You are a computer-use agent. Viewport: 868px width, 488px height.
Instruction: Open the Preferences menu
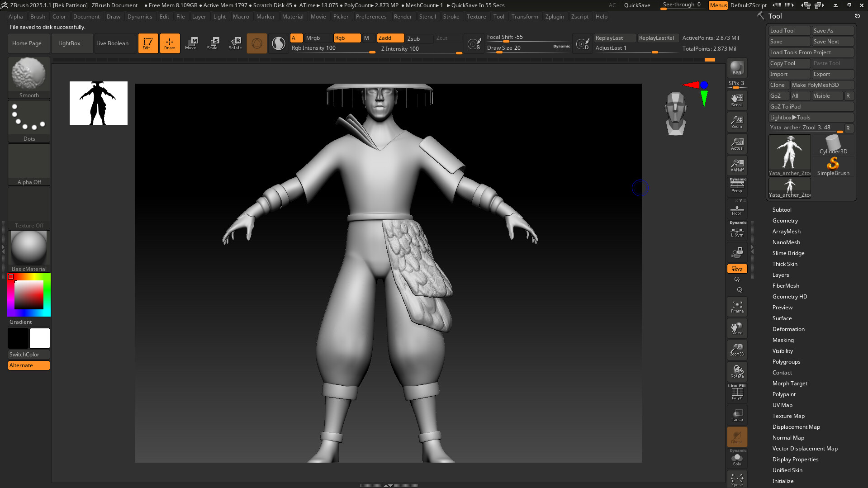pos(371,17)
